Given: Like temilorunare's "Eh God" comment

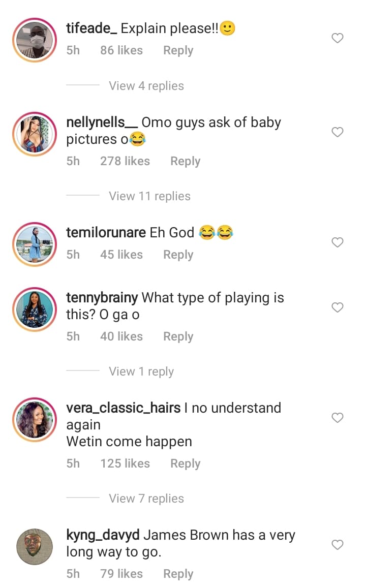Looking at the screenshot, I should (338, 242).
